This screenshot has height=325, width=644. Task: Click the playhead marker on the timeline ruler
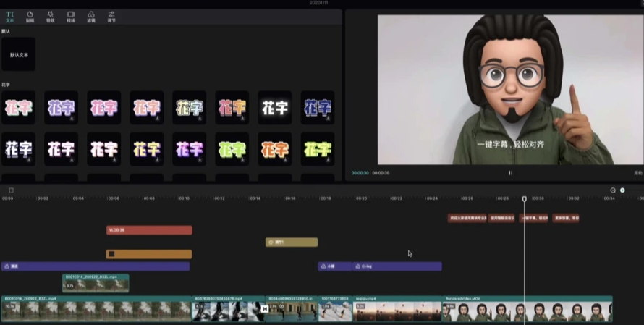pos(525,198)
